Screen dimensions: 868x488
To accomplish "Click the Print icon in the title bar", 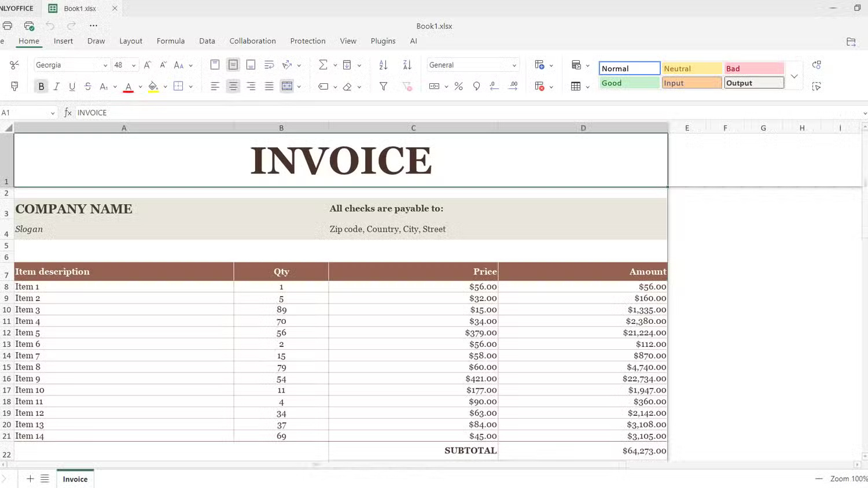I will (8, 26).
